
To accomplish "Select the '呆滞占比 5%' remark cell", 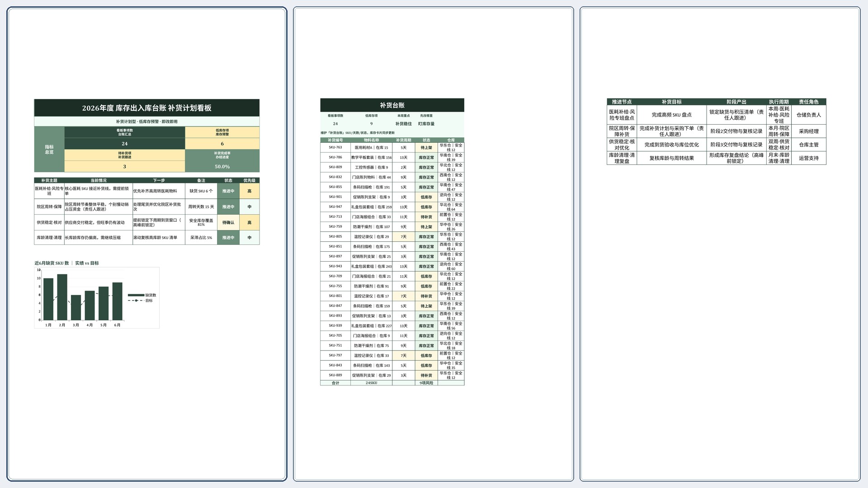I will tap(201, 238).
